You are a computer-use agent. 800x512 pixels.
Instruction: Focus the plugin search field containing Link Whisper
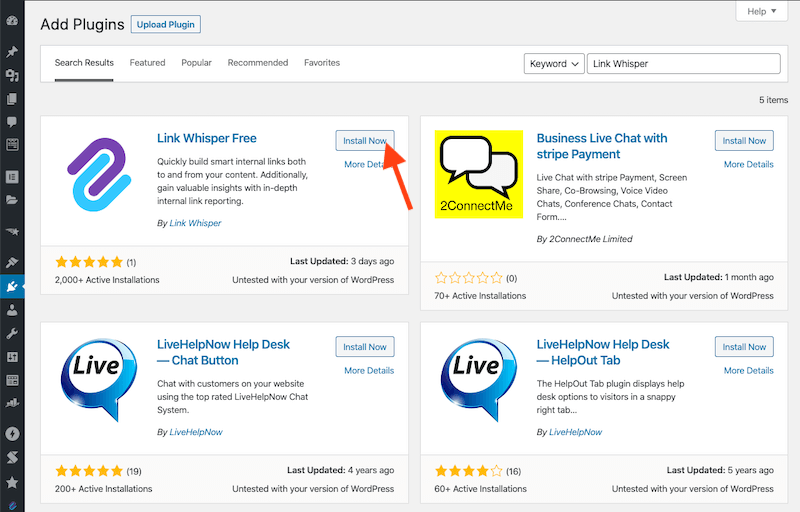pyautogui.click(x=684, y=64)
